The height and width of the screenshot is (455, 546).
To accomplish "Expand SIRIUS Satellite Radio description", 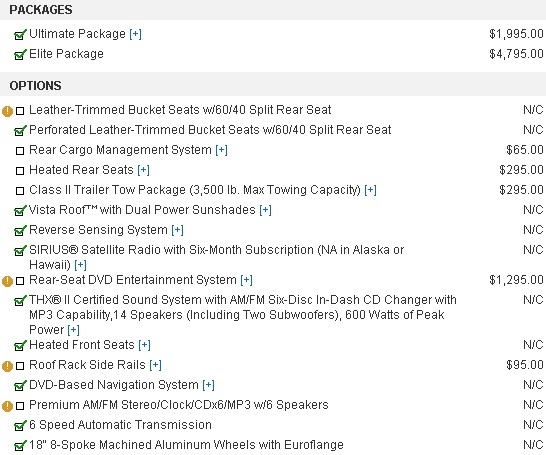I will (x=80, y=265).
